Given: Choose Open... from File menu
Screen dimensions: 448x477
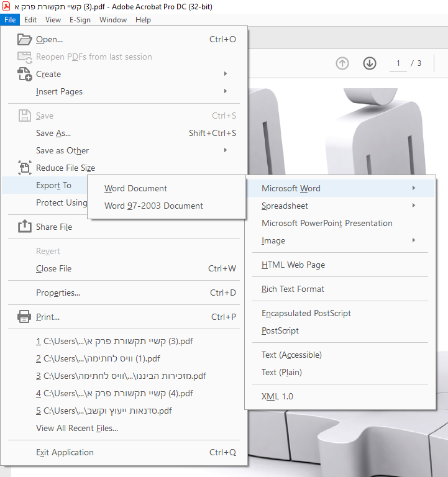Looking at the screenshot, I should pyautogui.click(x=124, y=40).
